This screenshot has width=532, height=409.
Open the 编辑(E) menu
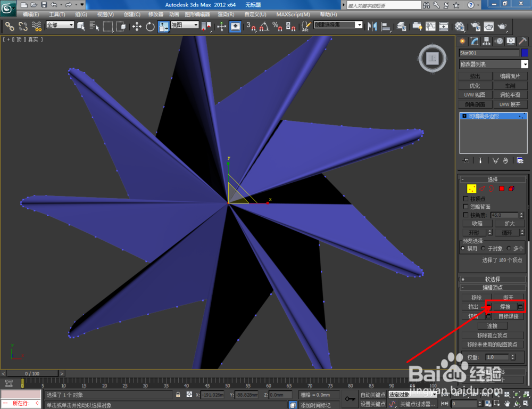pos(30,14)
